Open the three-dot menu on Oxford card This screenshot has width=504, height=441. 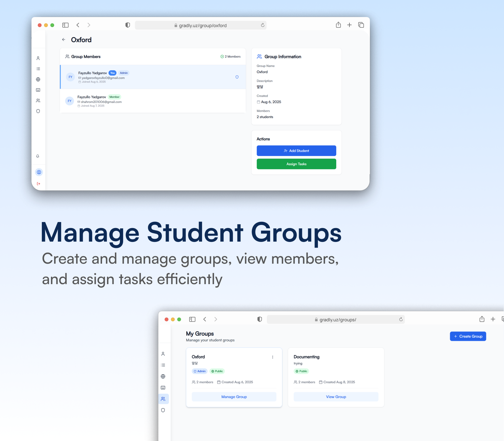[x=273, y=357]
